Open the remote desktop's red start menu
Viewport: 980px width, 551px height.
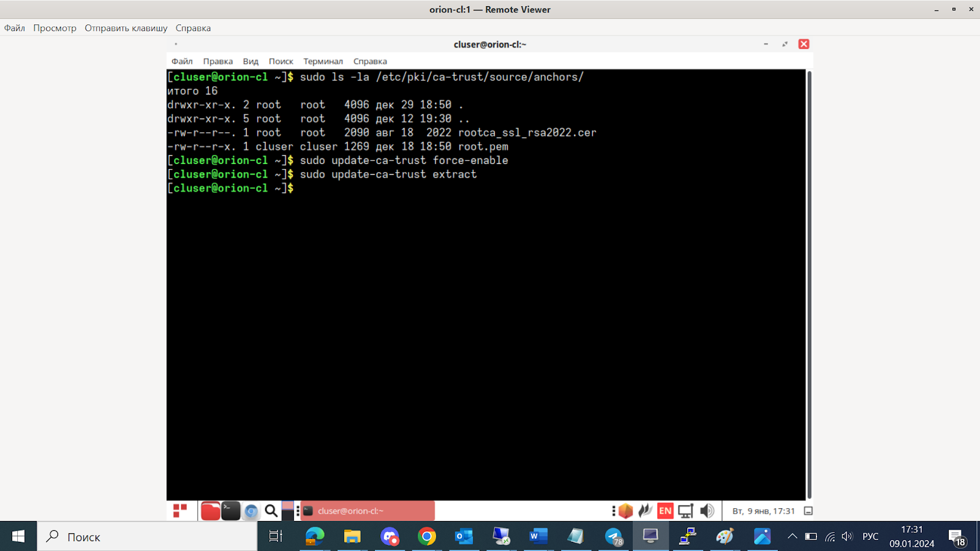tap(180, 511)
